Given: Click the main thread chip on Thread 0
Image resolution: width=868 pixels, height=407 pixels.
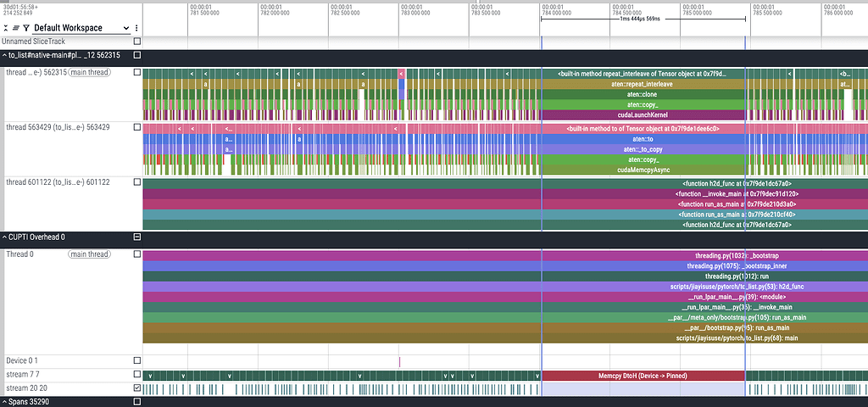Looking at the screenshot, I should pyautogui.click(x=90, y=254).
